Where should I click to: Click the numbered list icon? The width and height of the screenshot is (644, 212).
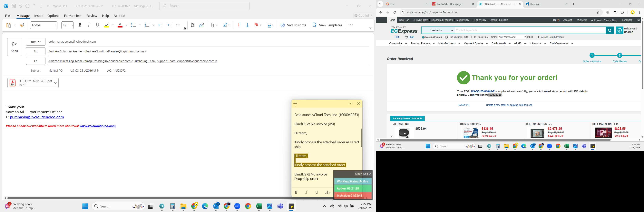point(147,25)
